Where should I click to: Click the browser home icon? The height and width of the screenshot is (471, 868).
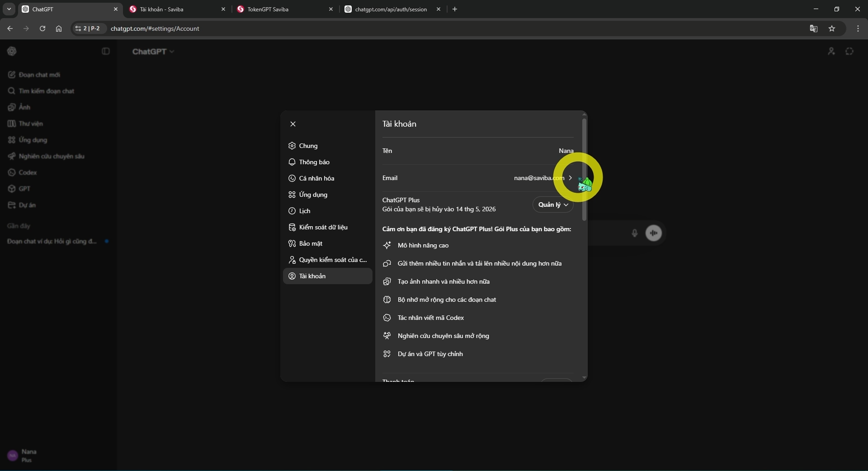(59, 29)
